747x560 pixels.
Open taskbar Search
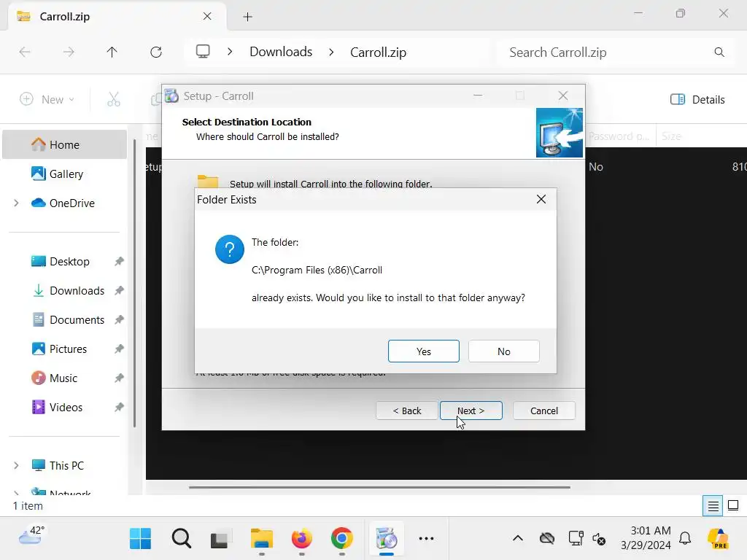[181, 539]
